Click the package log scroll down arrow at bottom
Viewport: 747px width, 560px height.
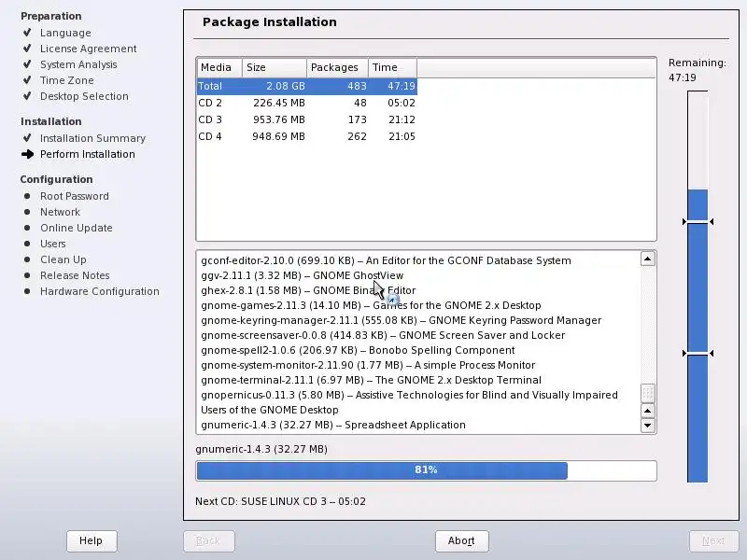coord(647,426)
